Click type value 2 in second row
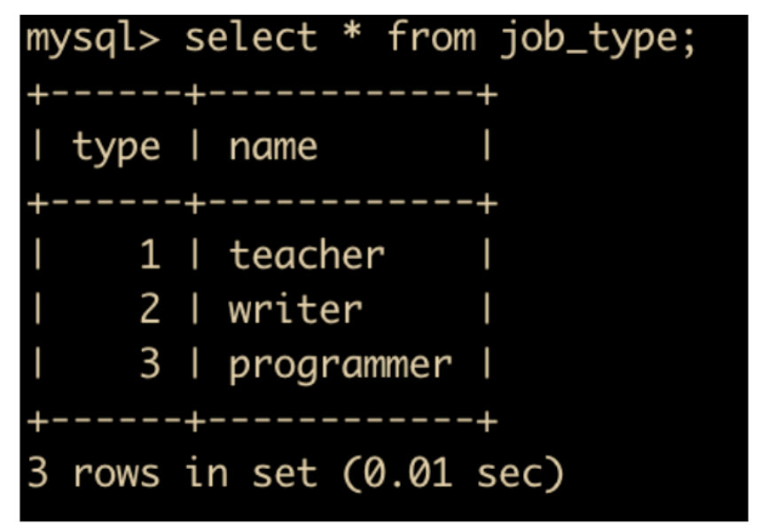Screen dimensions: 768x532 150,309
